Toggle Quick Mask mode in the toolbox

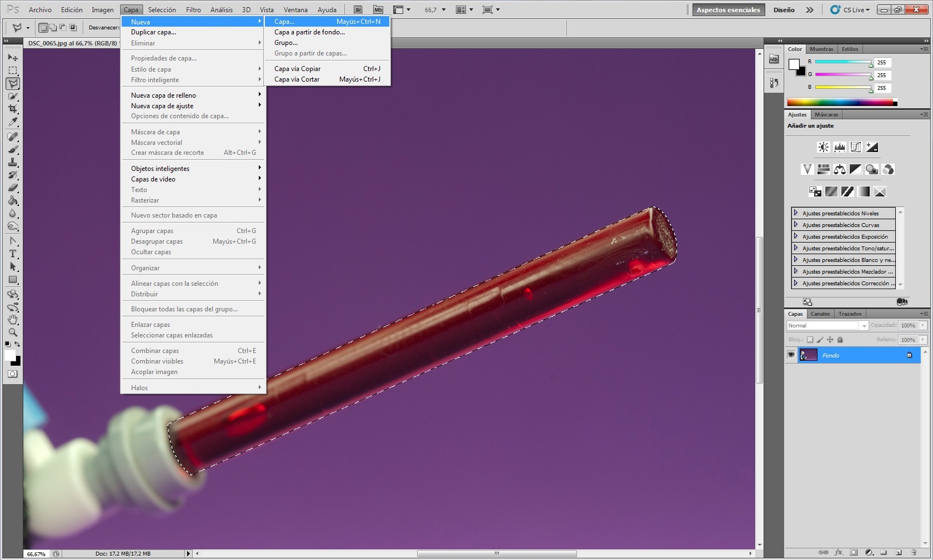pyautogui.click(x=12, y=374)
